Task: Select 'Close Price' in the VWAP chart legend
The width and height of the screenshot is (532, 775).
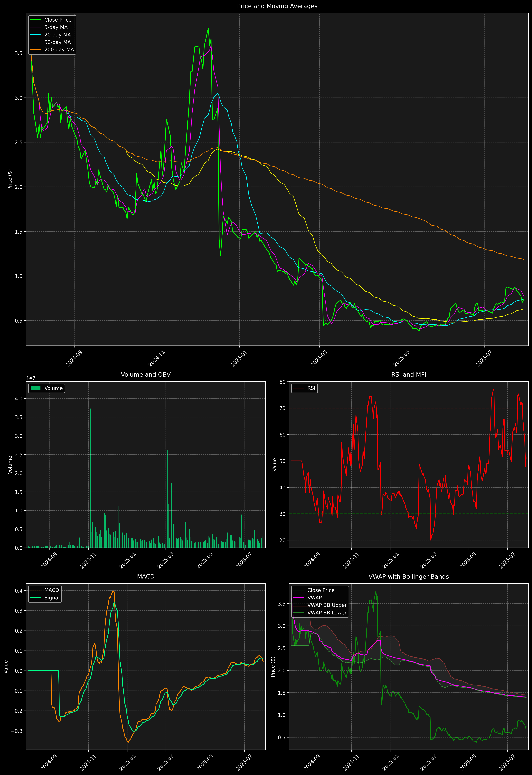Action: coord(321,590)
